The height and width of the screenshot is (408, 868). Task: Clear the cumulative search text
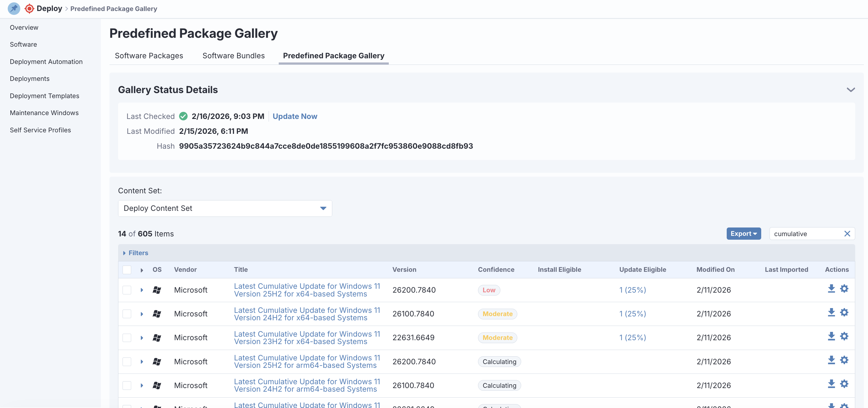point(847,233)
